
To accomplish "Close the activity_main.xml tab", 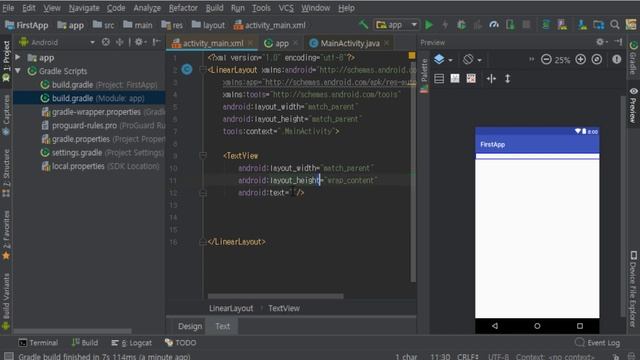I will 250,43.
